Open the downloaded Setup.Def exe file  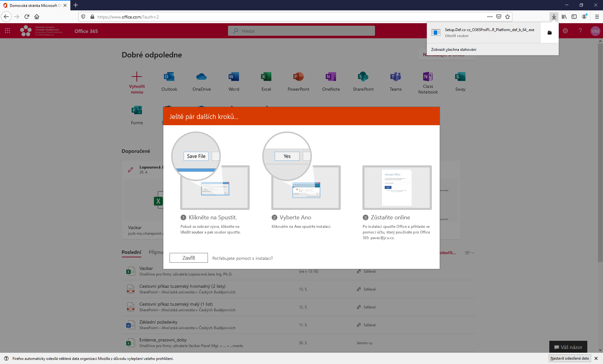484,33
